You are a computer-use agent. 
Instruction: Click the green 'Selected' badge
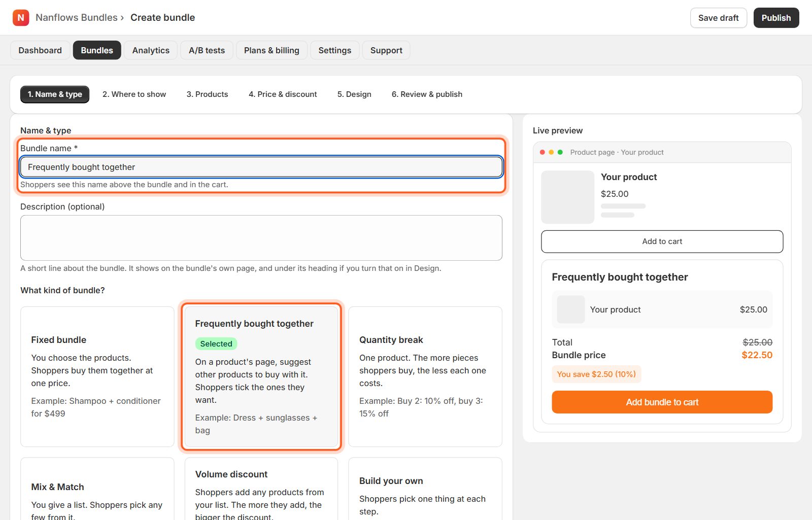point(216,343)
